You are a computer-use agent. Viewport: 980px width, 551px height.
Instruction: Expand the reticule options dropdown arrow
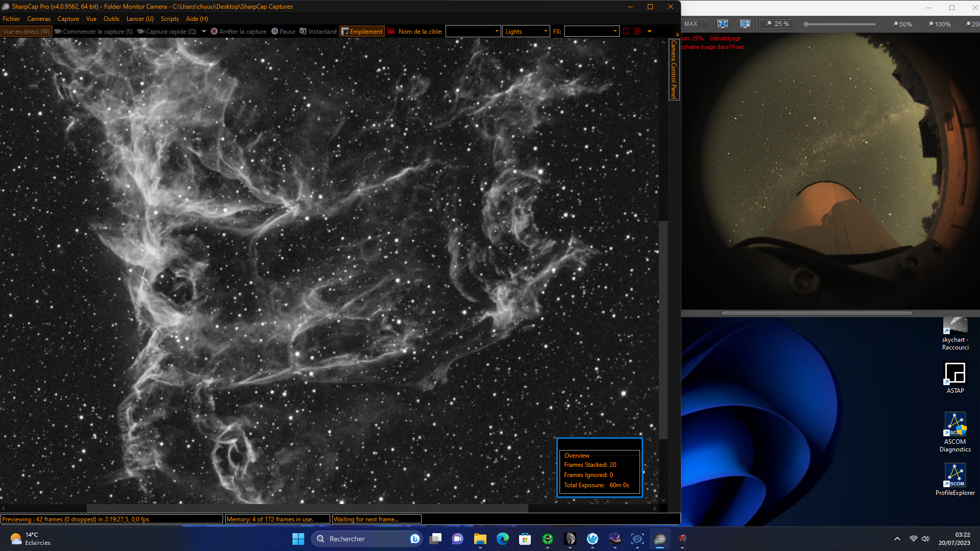(649, 32)
